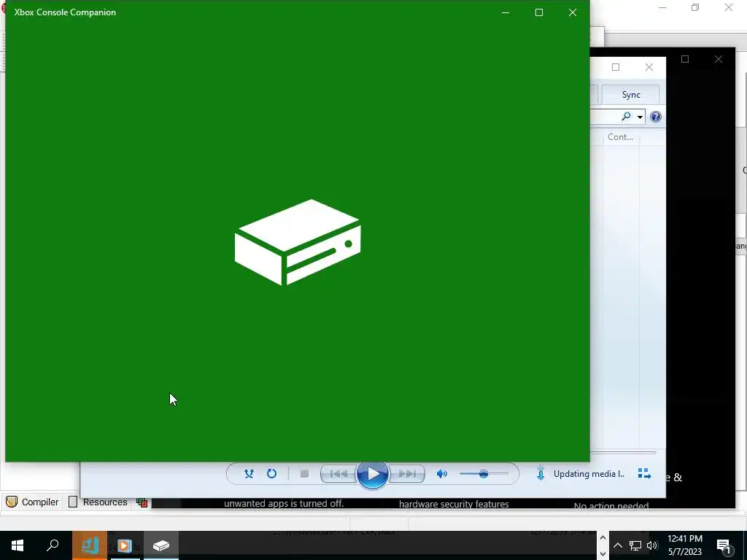Open Windows taskbar search
747x560 pixels.
pyautogui.click(x=53, y=545)
